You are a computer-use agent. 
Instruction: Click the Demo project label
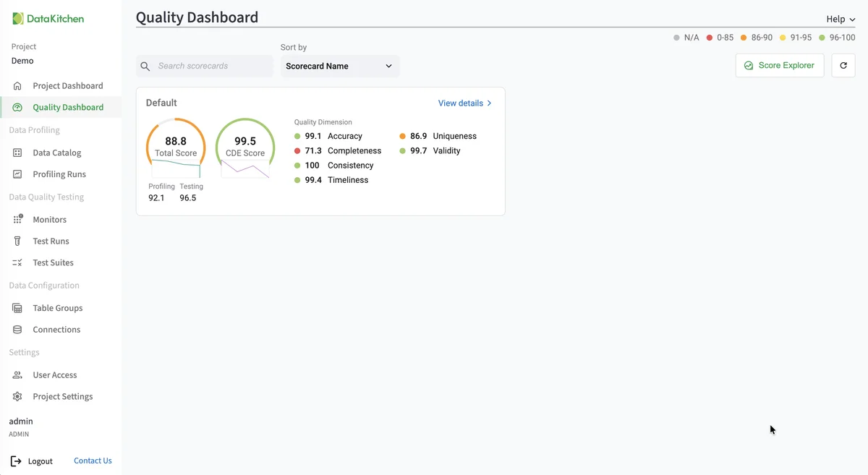tap(22, 61)
